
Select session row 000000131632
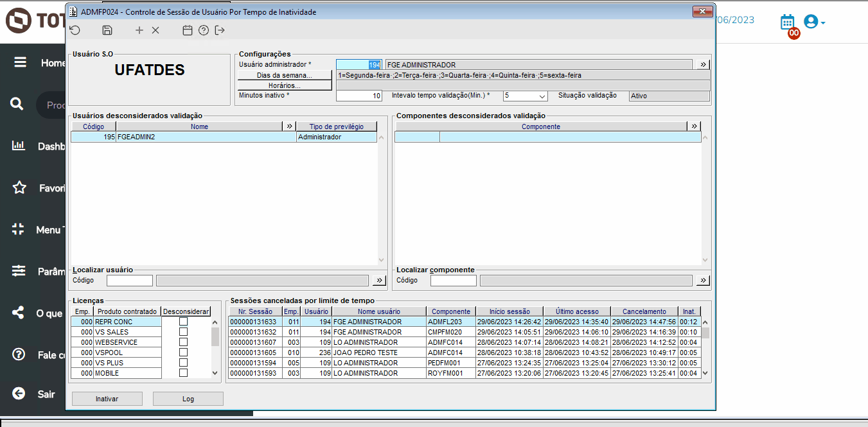point(465,332)
